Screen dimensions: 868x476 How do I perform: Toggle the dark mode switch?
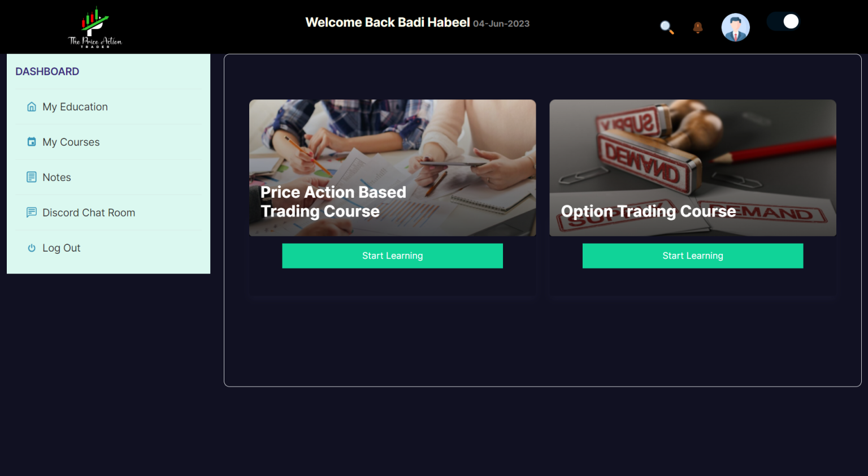[x=783, y=21]
